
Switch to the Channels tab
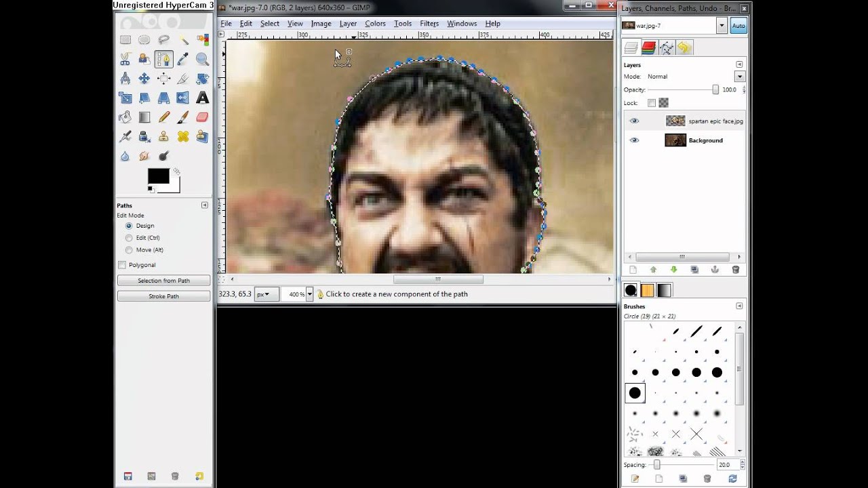[x=649, y=47]
